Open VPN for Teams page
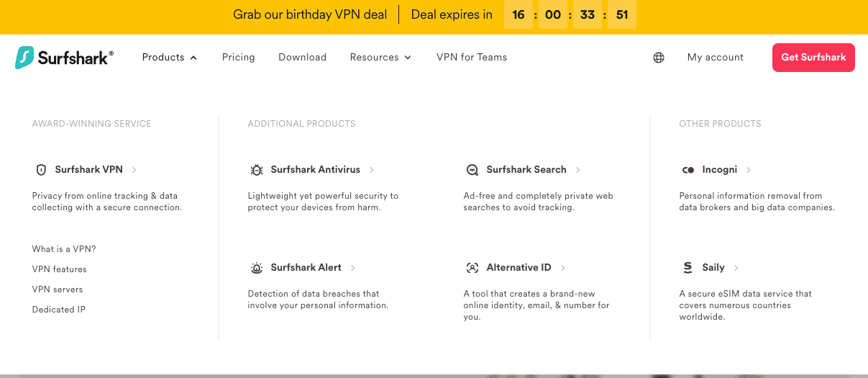The height and width of the screenshot is (378, 868). tap(472, 58)
